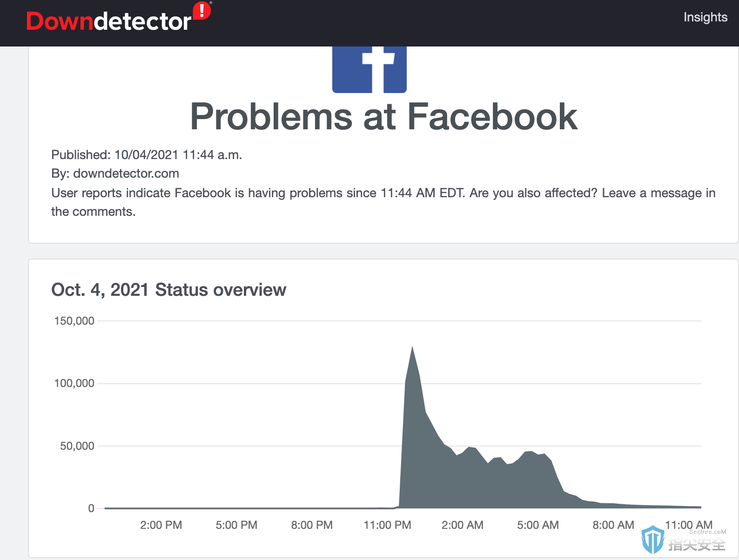Click the chart peak near midnight
The image size is (739, 560).
point(412,347)
